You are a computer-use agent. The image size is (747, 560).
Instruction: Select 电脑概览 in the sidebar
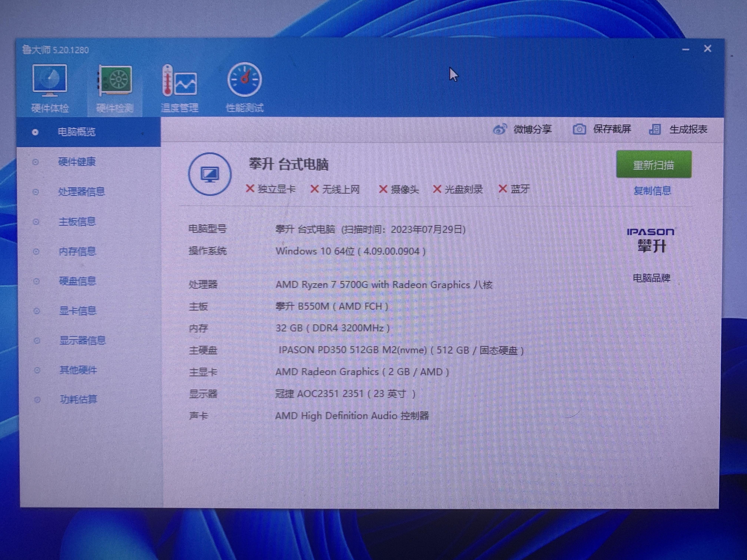[x=77, y=132]
